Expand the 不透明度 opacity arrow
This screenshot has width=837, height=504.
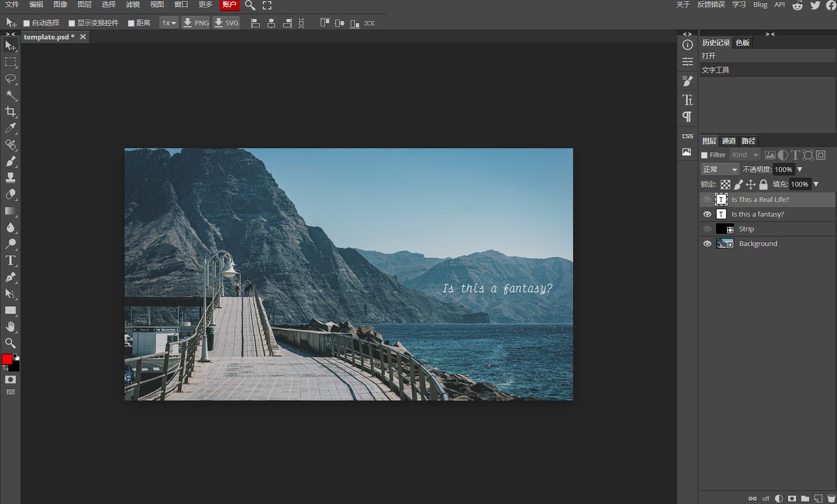click(800, 169)
